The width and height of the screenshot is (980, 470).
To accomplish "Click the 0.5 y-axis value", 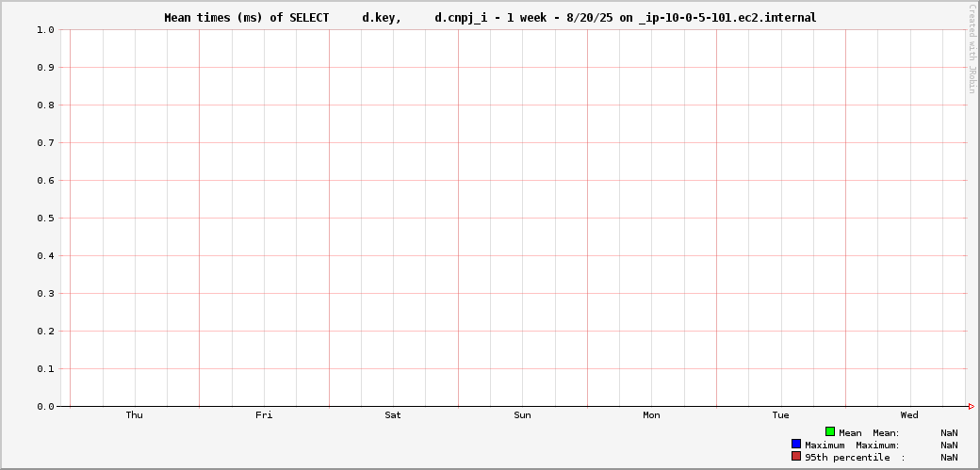I will (45, 219).
